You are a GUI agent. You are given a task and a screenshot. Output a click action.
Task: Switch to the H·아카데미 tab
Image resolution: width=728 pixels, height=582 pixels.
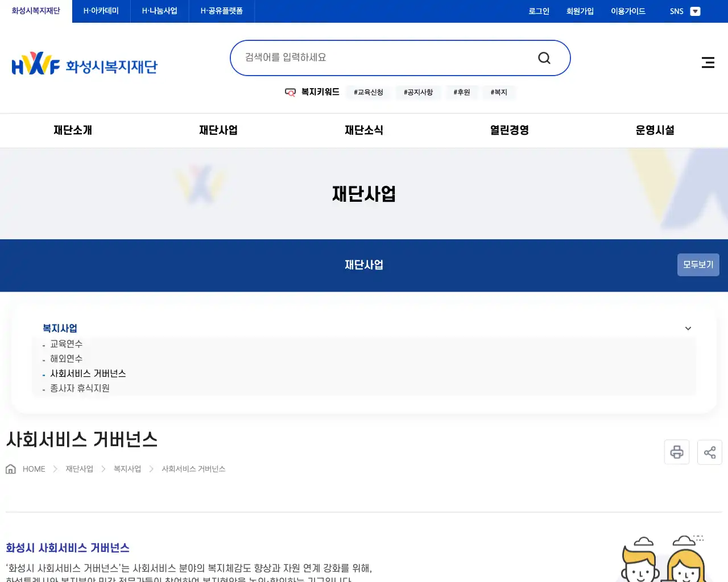[100, 11]
